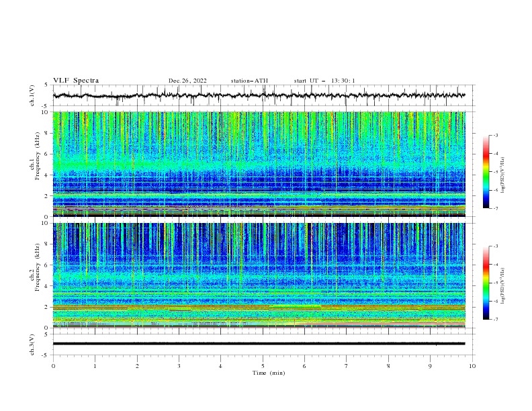The height and width of the screenshot is (411, 532).
Task: Click the "start UT = 13:30:1" text
Action: [x=324, y=81]
